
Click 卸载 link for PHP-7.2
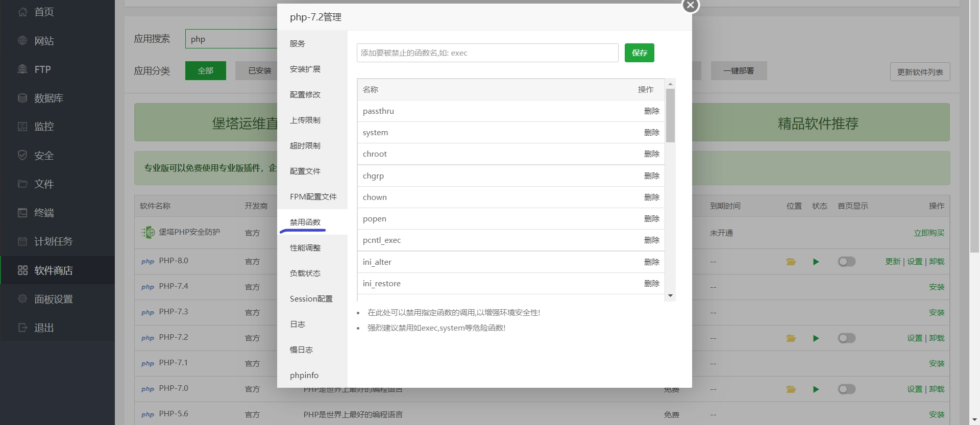(937, 338)
